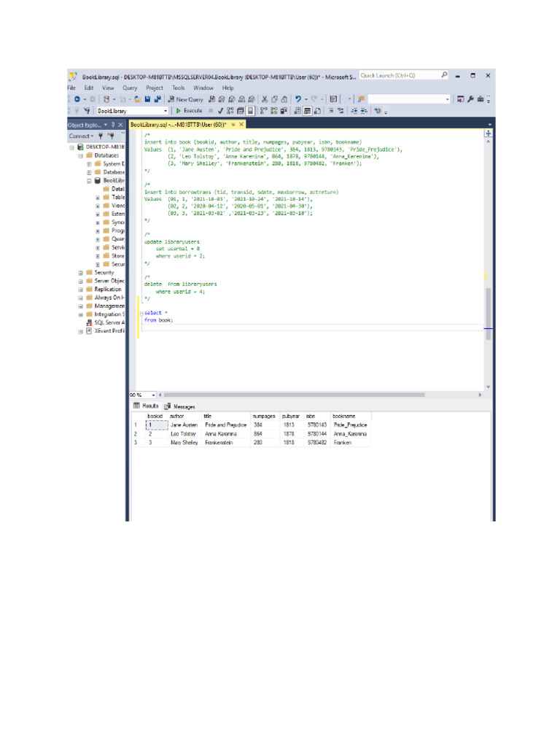560x747 pixels.
Task: Click the 'bookname' column header
Action: click(x=349, y=417)
